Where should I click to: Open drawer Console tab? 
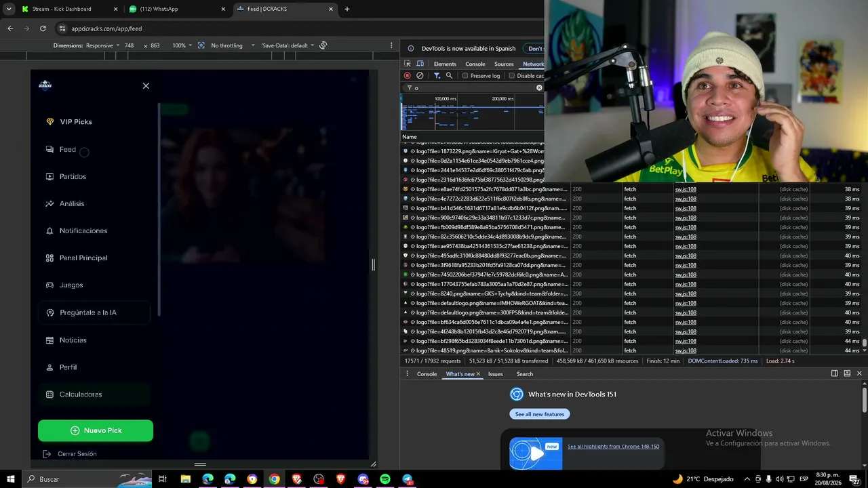tap(427, 374)
